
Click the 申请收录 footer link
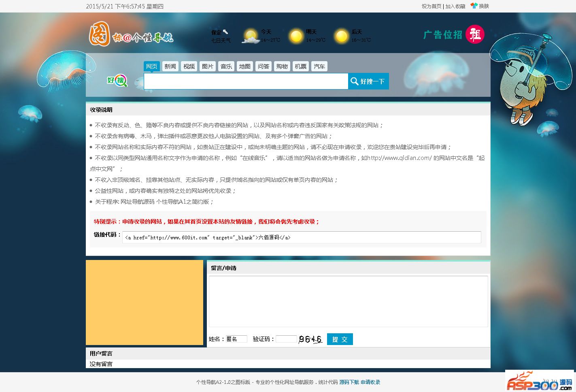(x=370, y=382)
